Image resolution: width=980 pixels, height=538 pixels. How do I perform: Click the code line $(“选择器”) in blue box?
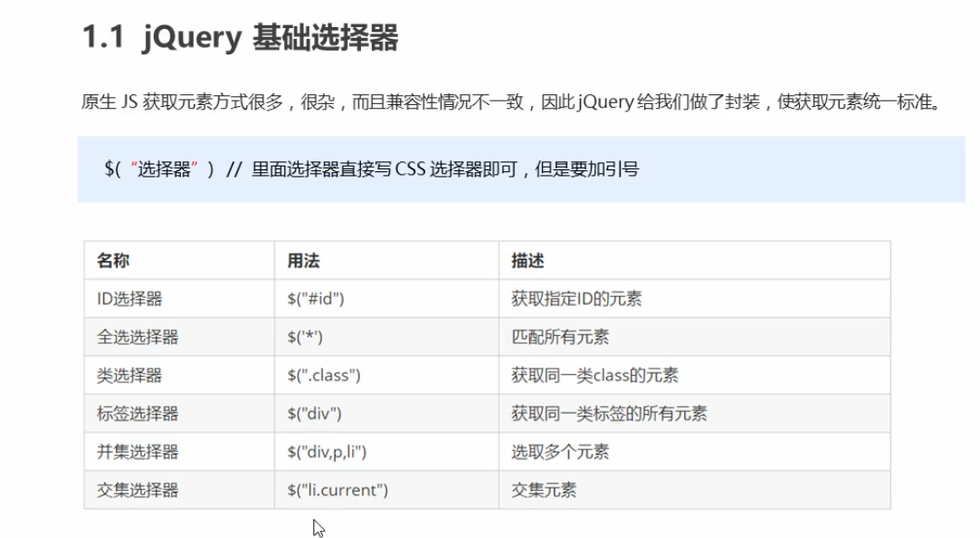click(372, 168)
